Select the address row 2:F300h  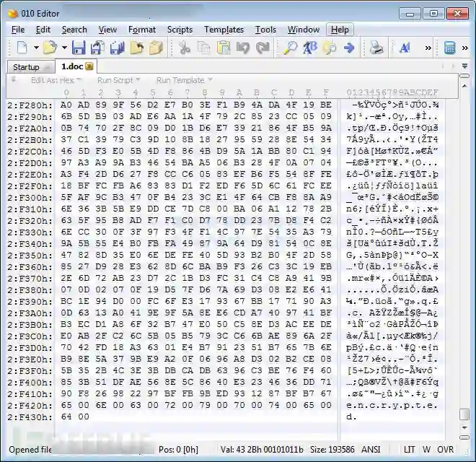click(x=30, y=198)
